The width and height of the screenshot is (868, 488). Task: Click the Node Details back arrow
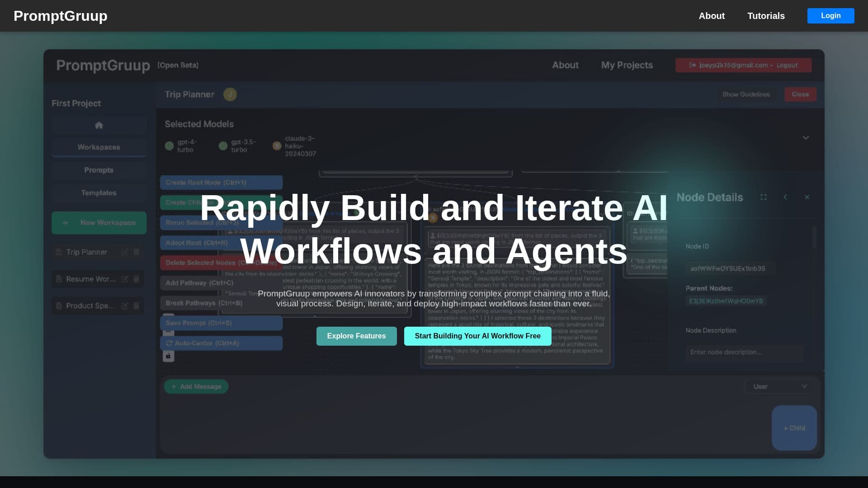click(785, 197)
